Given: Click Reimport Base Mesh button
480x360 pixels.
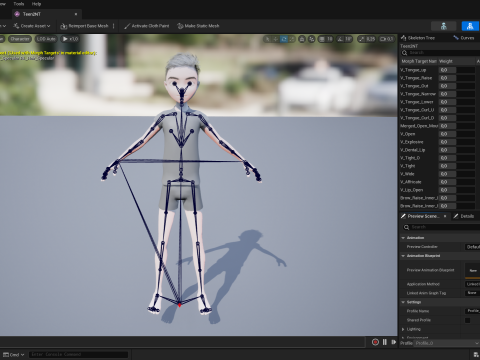Looking at the screenshot, I should tap(84, 26).
